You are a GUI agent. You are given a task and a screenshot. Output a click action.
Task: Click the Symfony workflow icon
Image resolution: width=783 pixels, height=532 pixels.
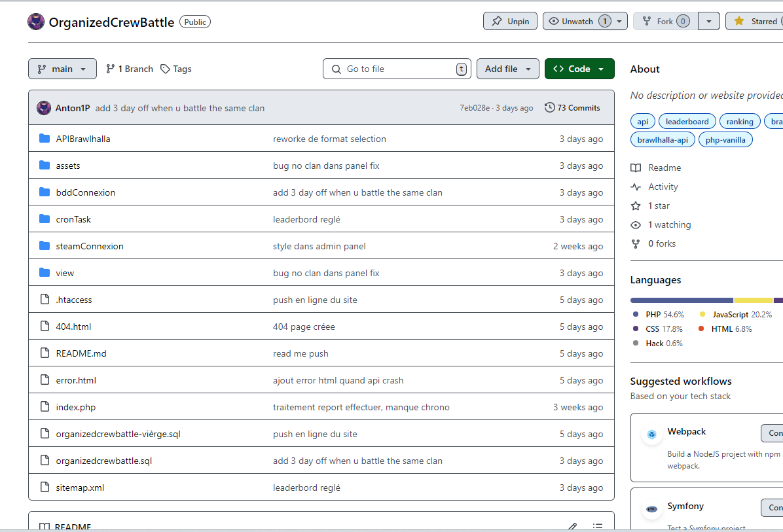tap(651, 509)
